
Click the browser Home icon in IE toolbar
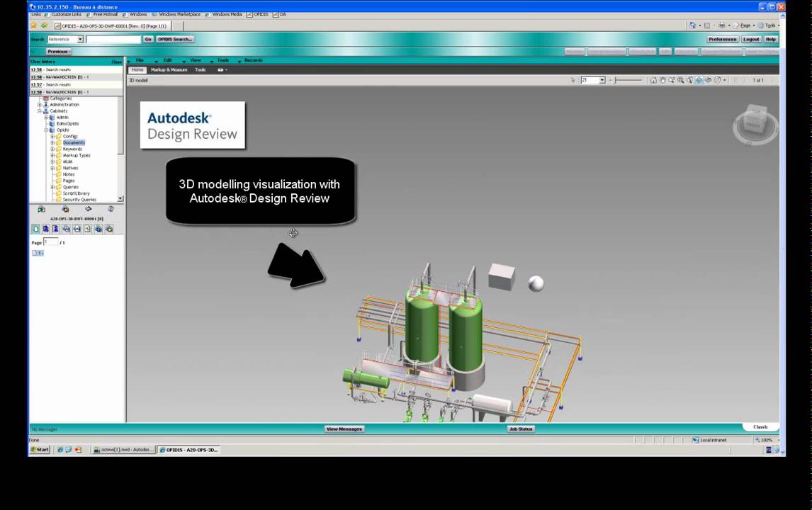coord(692,25)
